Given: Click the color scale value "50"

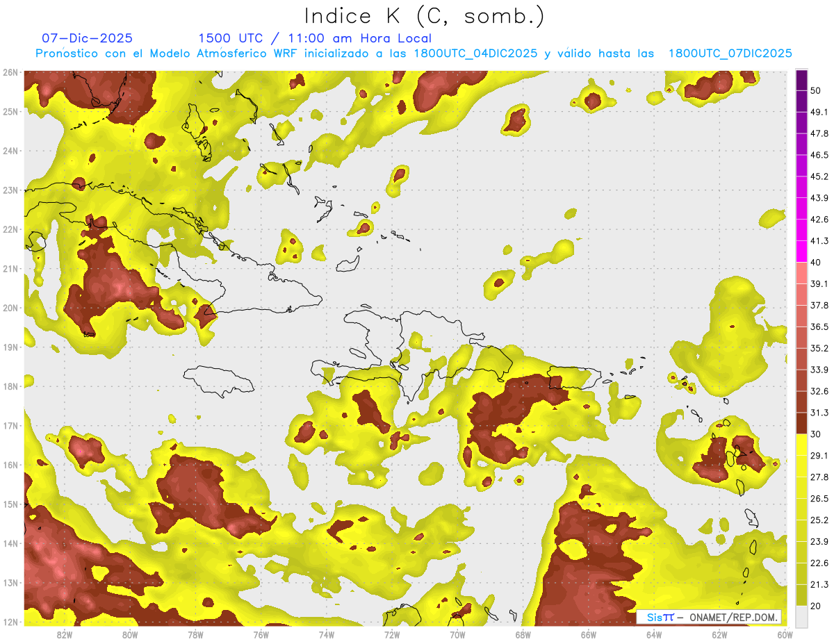Looking at the screenshot, I should pos(815,91).
